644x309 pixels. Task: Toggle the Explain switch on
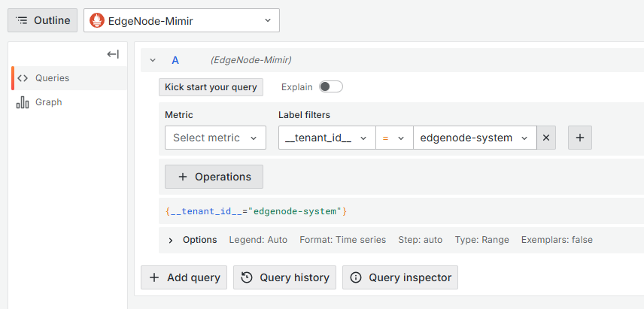(x=330, y=87)
